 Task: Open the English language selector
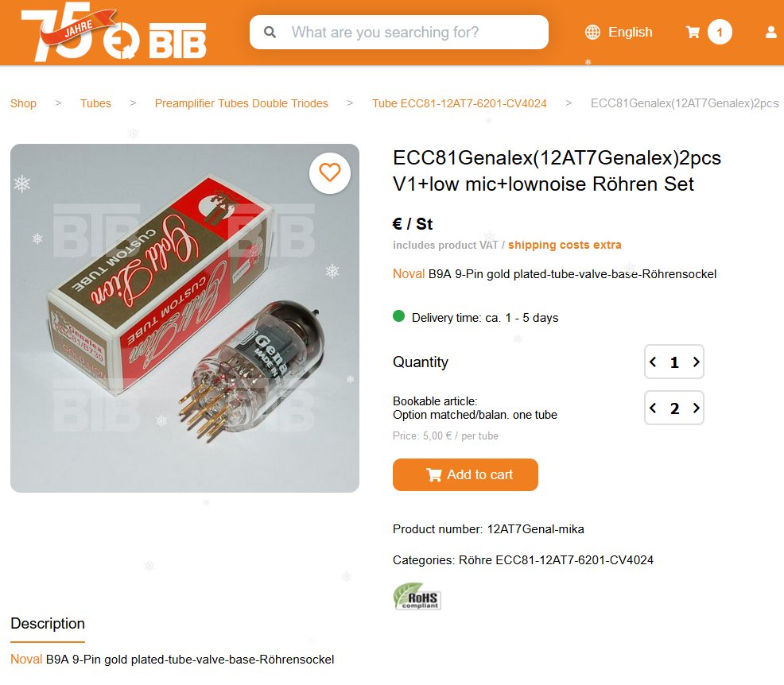pyautogui.click(x=630, y=33)
